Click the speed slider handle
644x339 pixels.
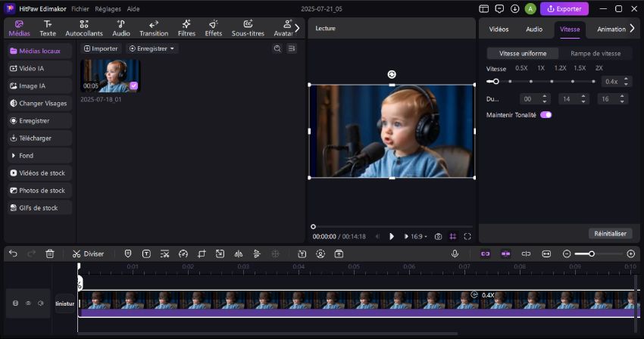pyautogui.click(x=496, y=81)
